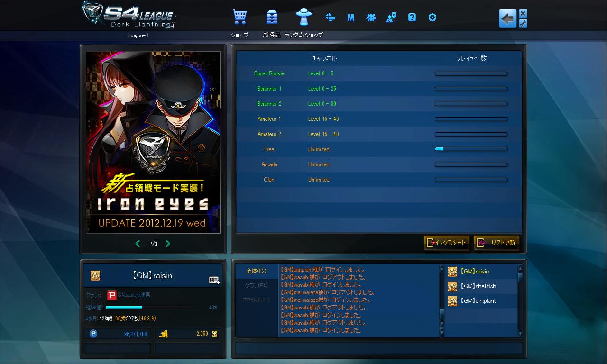Viewport: 607px width, 364px height.
Task: Show the next banner with right arrow
Action: tap(168, 244)
